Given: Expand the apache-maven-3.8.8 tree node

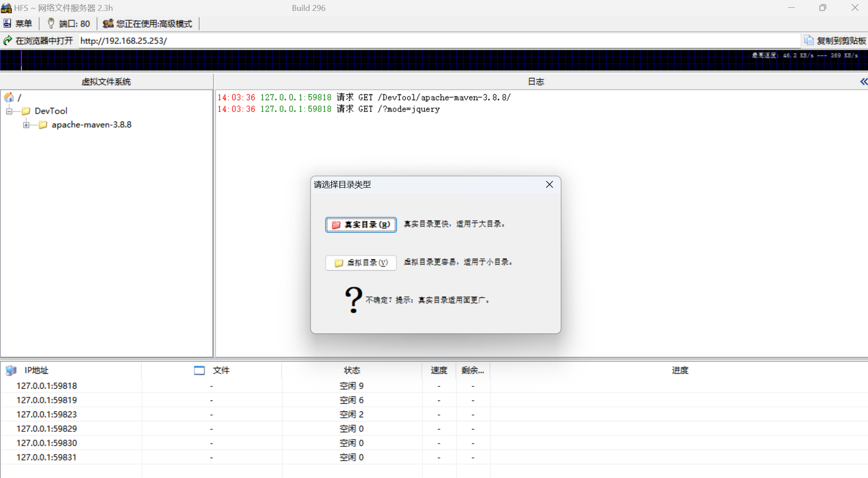Looking at the screenshot, I should pos(26,125).
